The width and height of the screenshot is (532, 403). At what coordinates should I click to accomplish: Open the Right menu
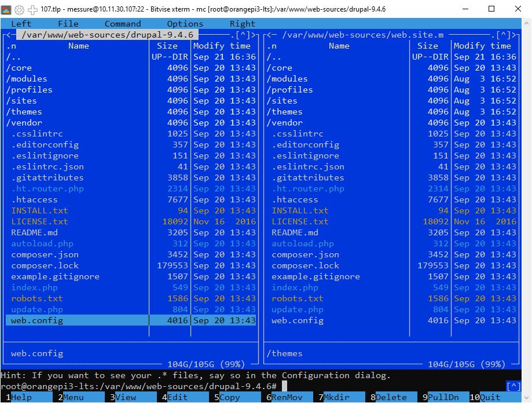pos(242,24)
